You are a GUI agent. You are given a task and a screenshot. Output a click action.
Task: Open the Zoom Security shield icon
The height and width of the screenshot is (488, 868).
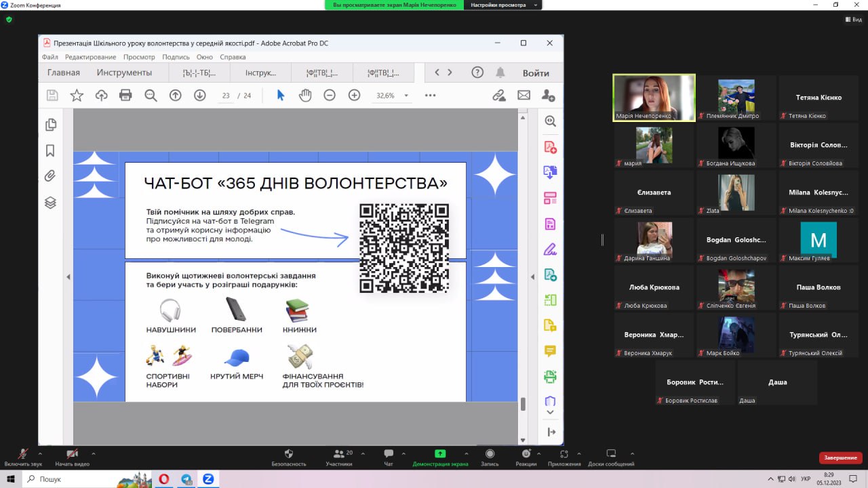[x=289, y=454]
